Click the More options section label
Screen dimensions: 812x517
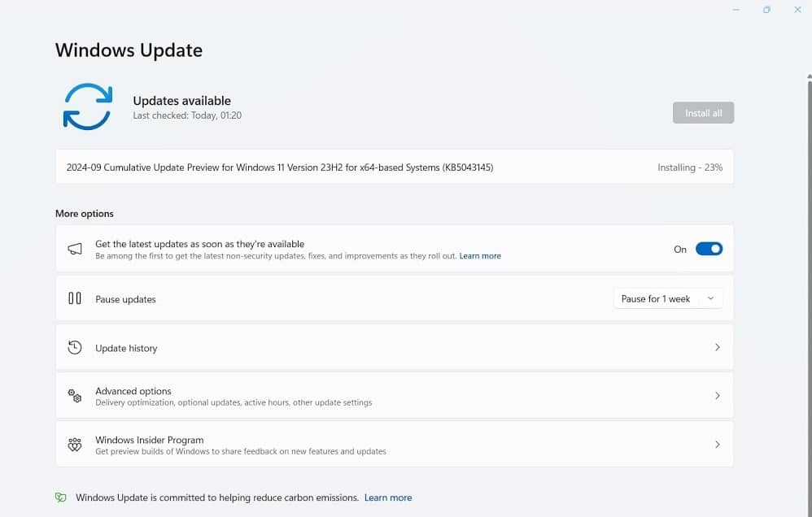(x=85, y=214)
